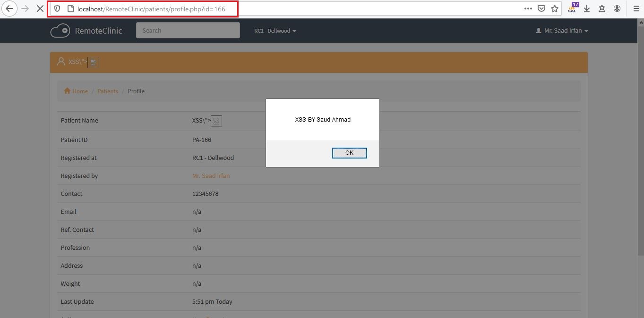This screenshot has height=318, width=644.
Task: Click the Ref. Contact label
Action: 77,230
